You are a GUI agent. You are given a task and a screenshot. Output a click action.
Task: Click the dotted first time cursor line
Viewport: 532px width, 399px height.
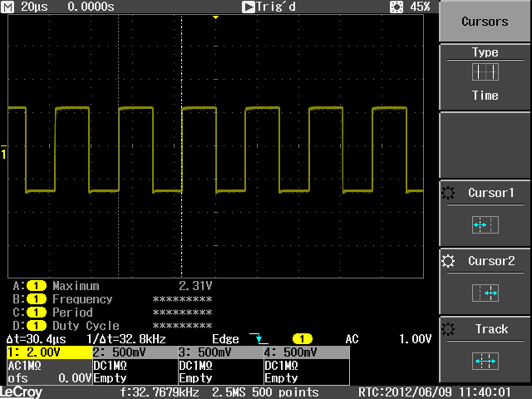click(x=118, y=146)
